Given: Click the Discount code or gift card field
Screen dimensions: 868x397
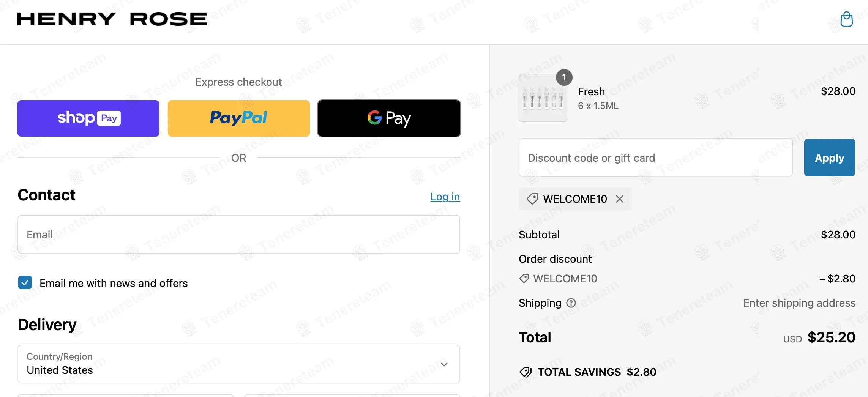Looking at the screenshot, I should pos(655,158).
